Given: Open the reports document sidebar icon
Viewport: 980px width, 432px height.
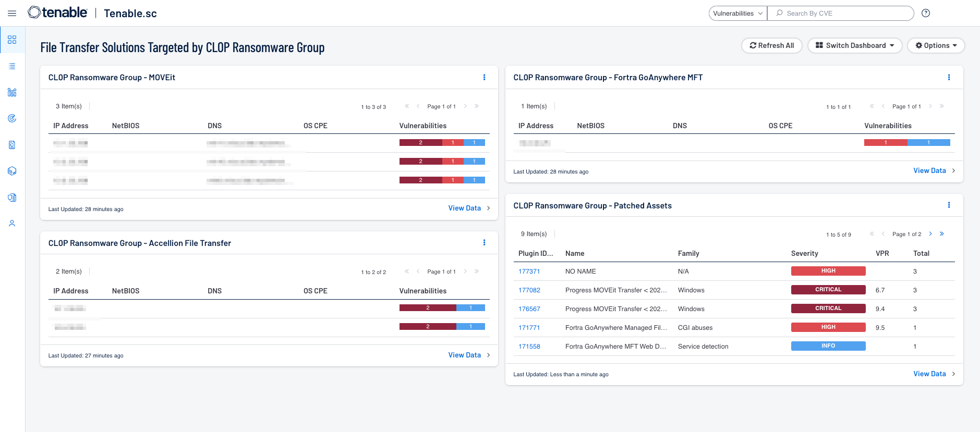Looking at the screenshot, I should 12,145.
